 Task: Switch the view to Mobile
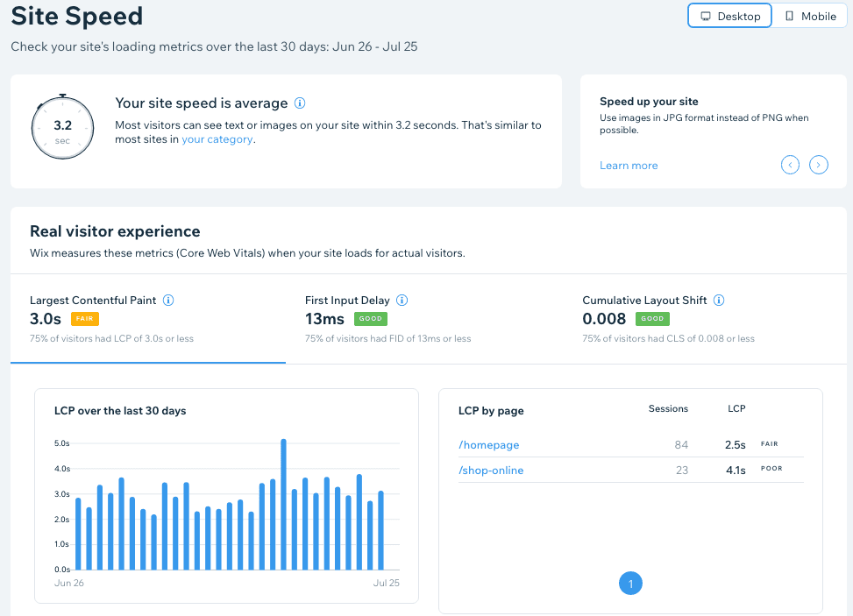[x=808, y=15]
